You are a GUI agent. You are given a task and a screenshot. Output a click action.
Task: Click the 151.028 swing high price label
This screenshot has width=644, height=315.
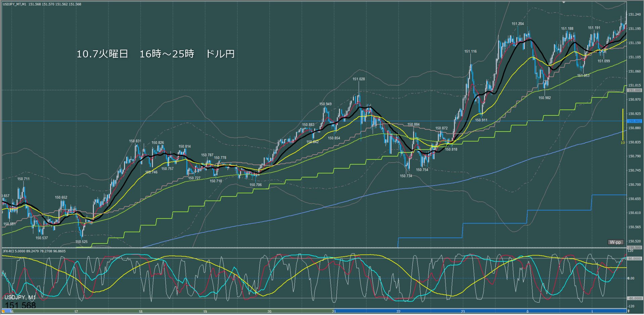(x=358, y=79)
